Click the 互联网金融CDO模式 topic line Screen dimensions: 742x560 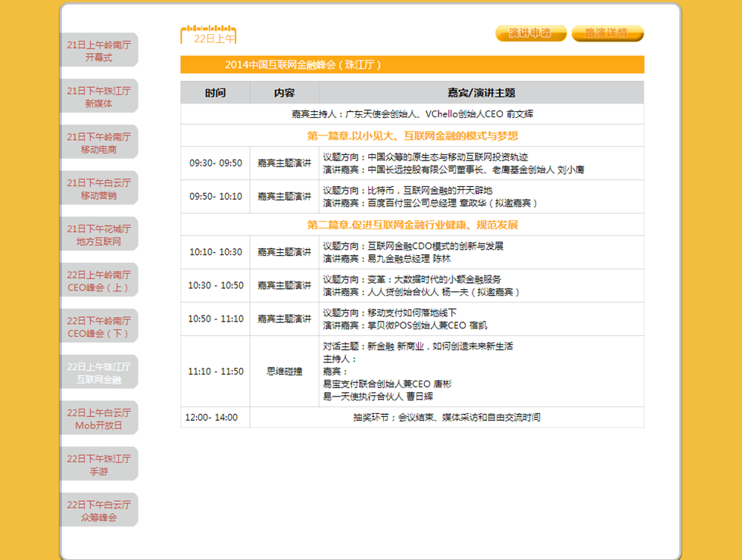click(x=413, y=246)
